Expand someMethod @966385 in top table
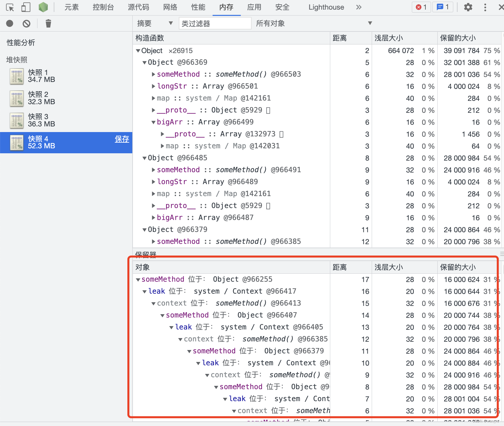 click(x=153, y=242)
